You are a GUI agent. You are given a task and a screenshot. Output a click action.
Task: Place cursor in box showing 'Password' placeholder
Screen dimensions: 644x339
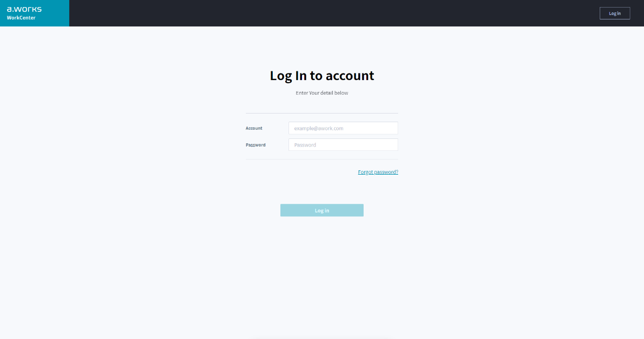pos(343,145)
